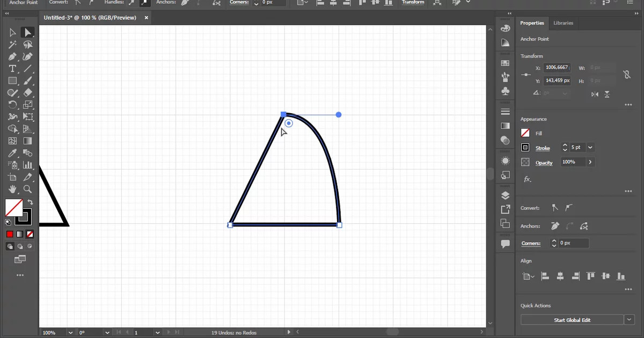This screenshot has height=338, width=644.
Task: Select the Untitled-3 document tab
Action: point(90,18)
